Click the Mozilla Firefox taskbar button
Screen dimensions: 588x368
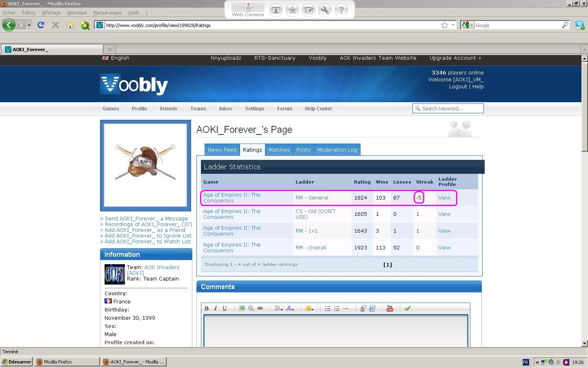67,362
